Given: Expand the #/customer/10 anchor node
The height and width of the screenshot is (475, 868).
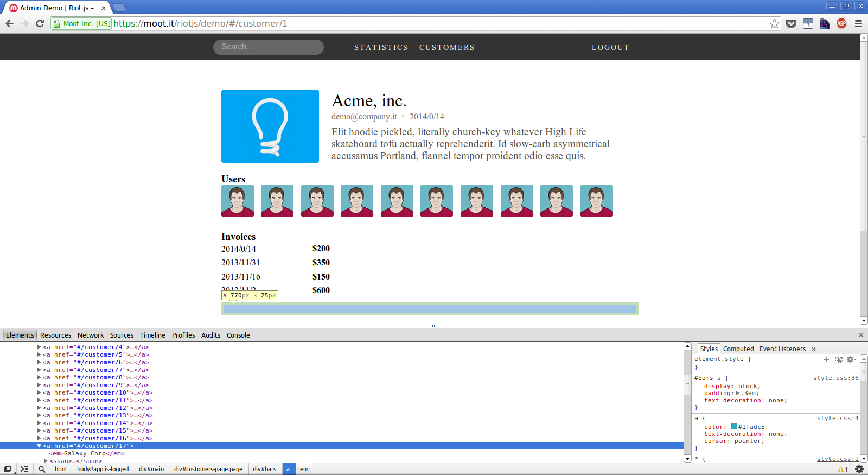Looking at the screenshot, I should click(39, 392).
